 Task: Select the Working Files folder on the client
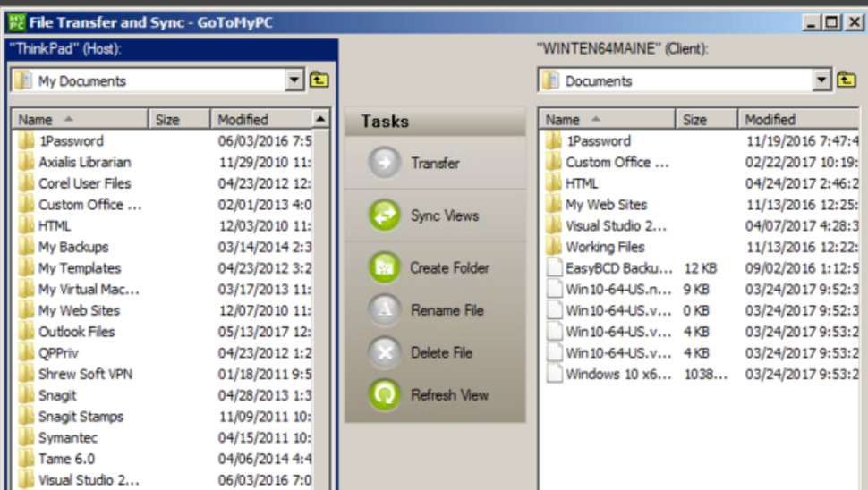click(x=605, y=247)
